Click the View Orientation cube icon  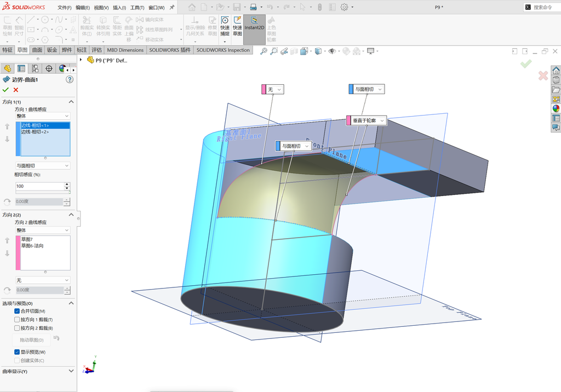(305, 51)
